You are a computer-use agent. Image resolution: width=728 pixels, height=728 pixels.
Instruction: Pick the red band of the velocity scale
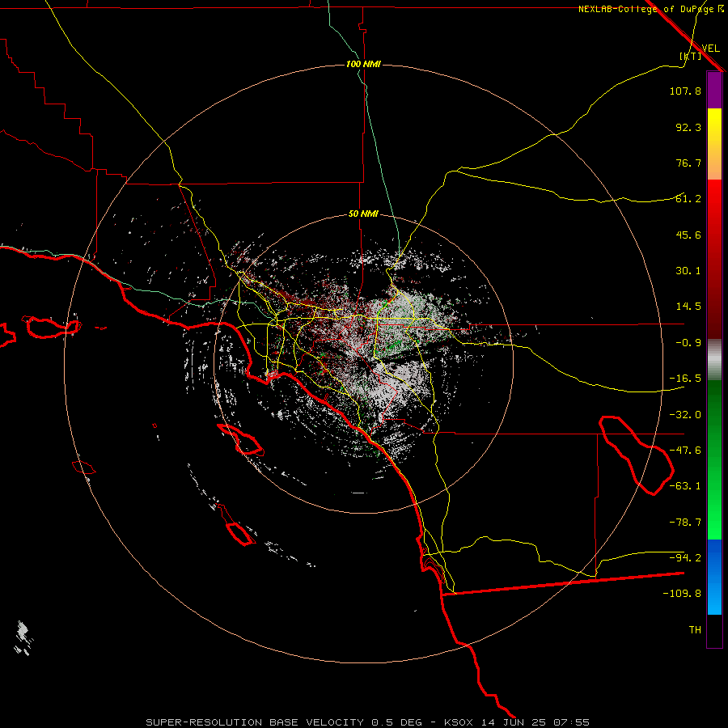pyautogui.click(x=714, y=259)
